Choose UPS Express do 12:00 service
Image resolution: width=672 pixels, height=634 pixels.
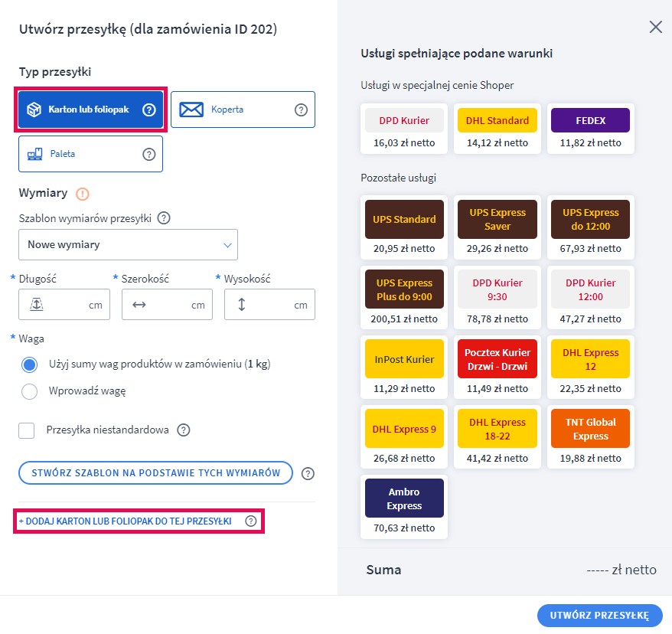tap(591, 227)
